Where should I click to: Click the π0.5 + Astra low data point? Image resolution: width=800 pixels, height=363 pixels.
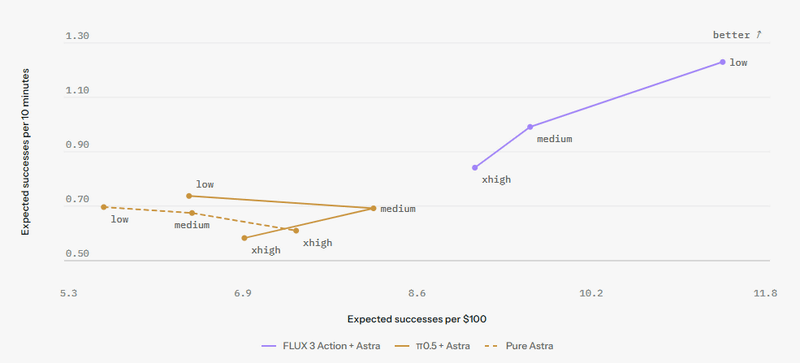point(189,196)
